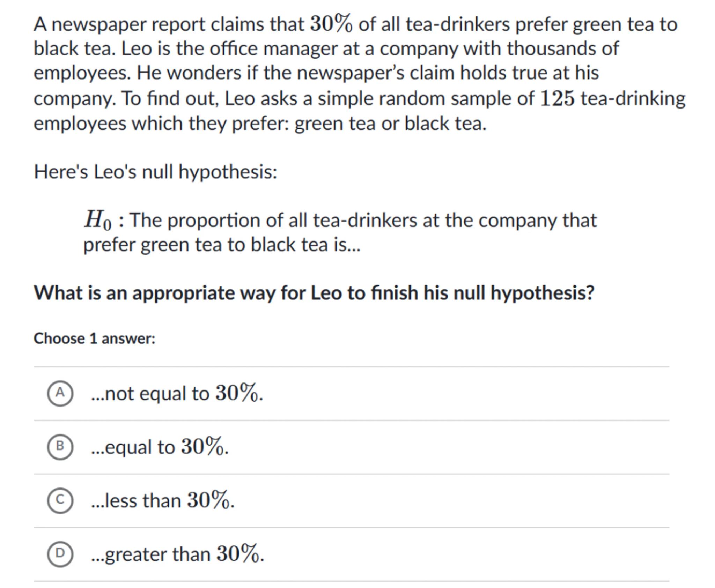Click the bold question about finishing the null hypothesis
Viewport: 715px width, 588px height.
314,292
